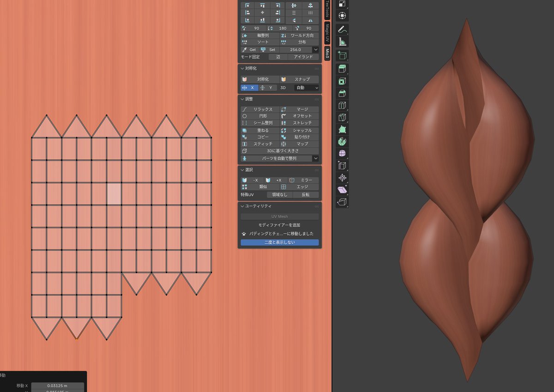Viewport: 554px width, 392px height.
Task: Select the Transform tool
Action: tap(342, 15)
